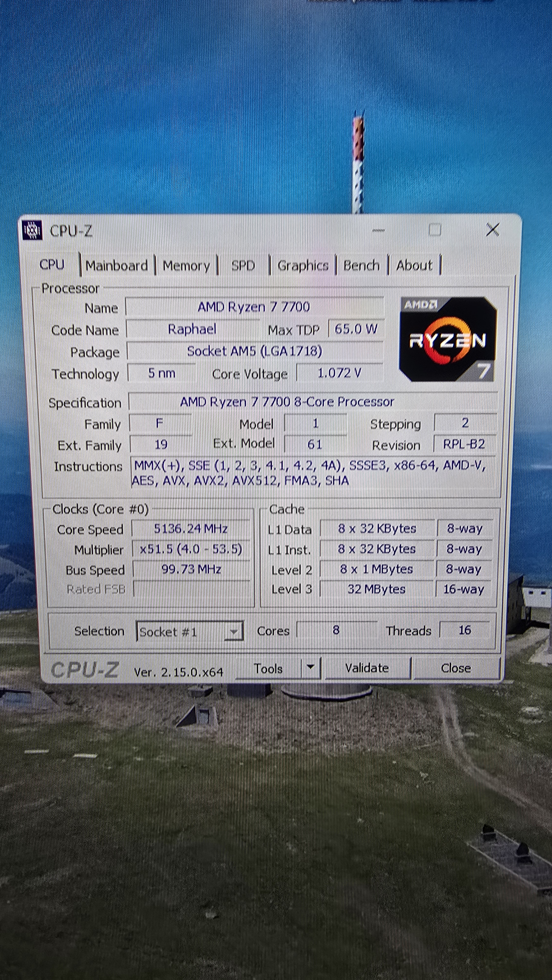Click the Close button at bottom
Image resolution: width=552 pixels, height=980 pixels.
(456, 668)
